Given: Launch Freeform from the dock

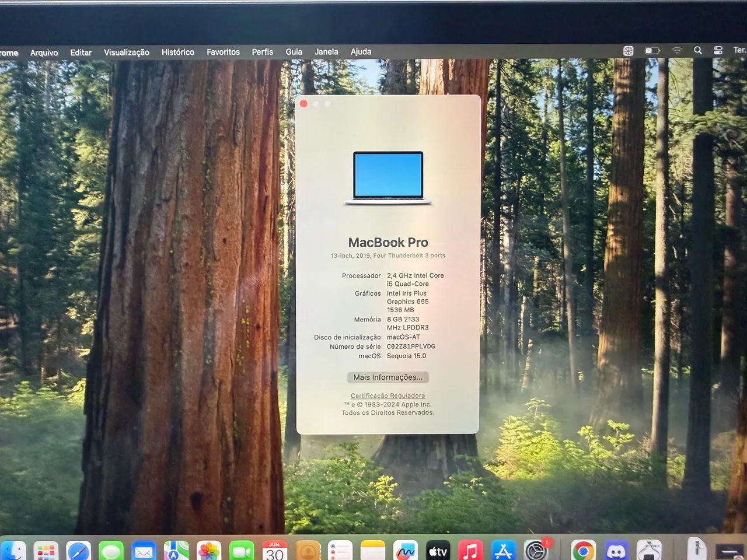Looking at the screenshot, I should (x=406, y=551).
